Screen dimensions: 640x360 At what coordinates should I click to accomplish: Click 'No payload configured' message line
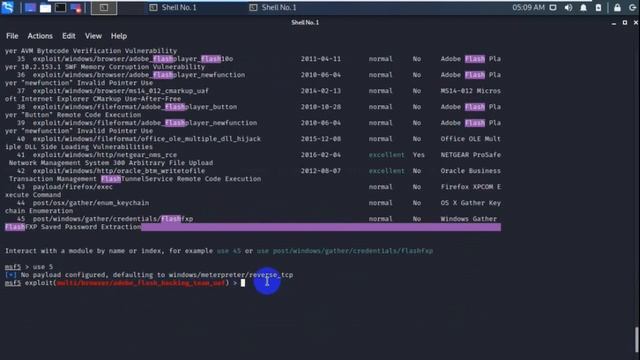[x=149, y=275]
